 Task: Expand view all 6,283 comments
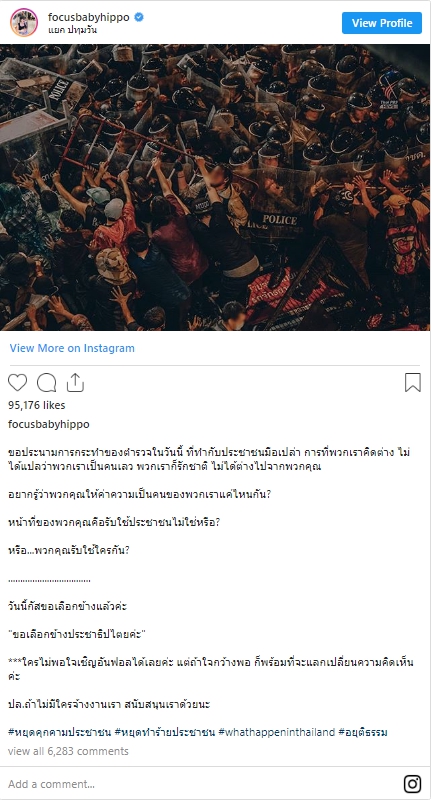68,751
